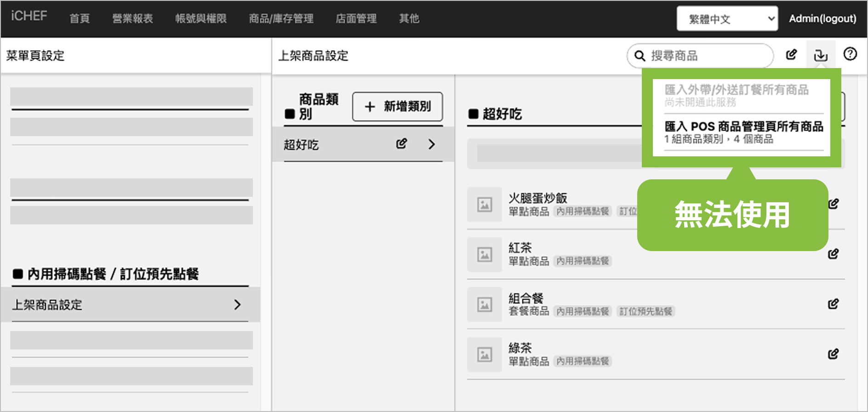Open the 營業報表 menu
868x412 pixels.
point(132,18)
